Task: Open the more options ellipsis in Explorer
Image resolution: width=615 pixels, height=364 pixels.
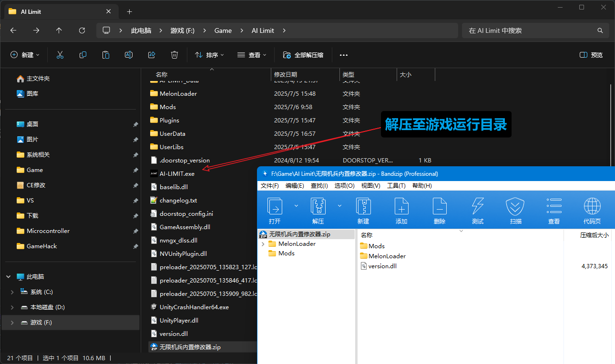Action: (x=344, y=55)
